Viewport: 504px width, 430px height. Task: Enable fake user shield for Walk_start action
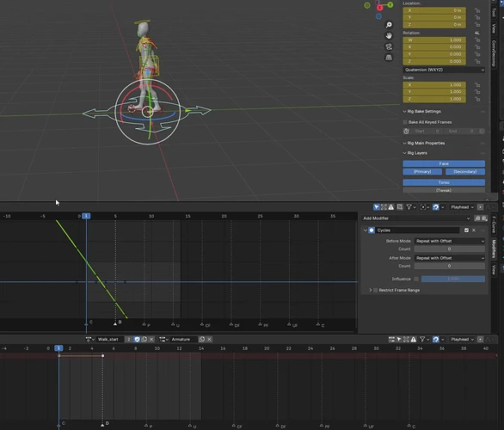pyautogui.click(x=137, y=339)
